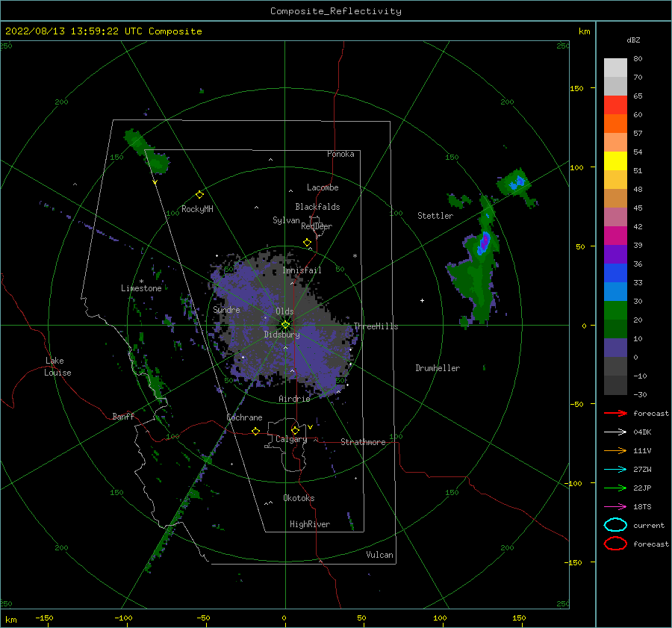Click the blue-purple storm core east of Stettler
Screen dimensions: 672x628
click(484, 242)
